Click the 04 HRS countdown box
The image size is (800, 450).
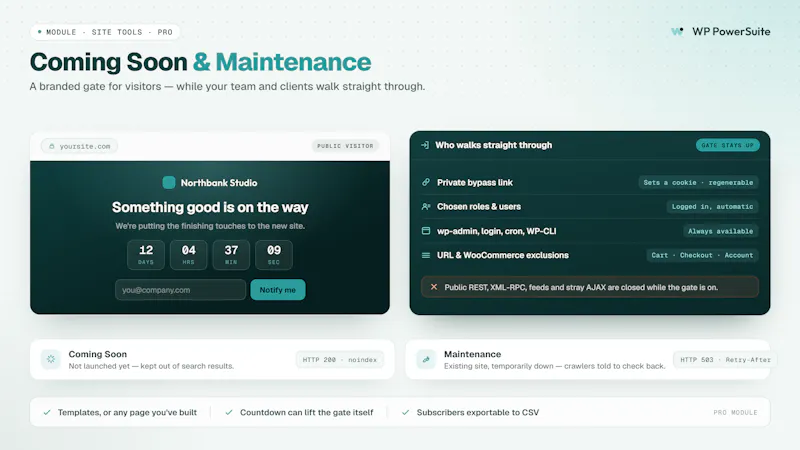(189, 255)
